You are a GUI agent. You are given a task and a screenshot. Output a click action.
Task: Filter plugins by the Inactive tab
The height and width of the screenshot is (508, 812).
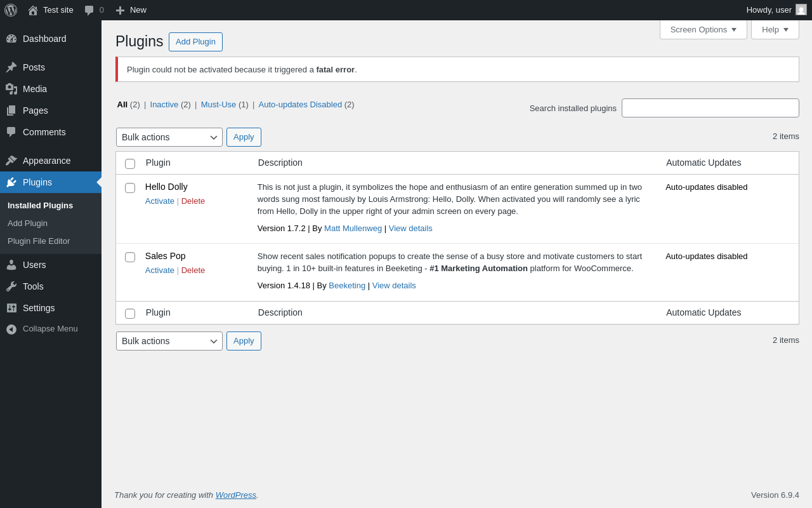point(164,105)
